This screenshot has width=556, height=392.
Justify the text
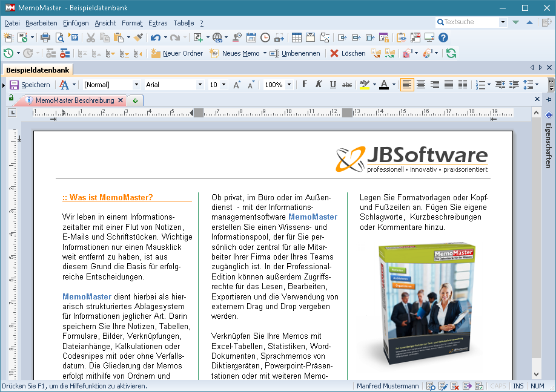449,85
